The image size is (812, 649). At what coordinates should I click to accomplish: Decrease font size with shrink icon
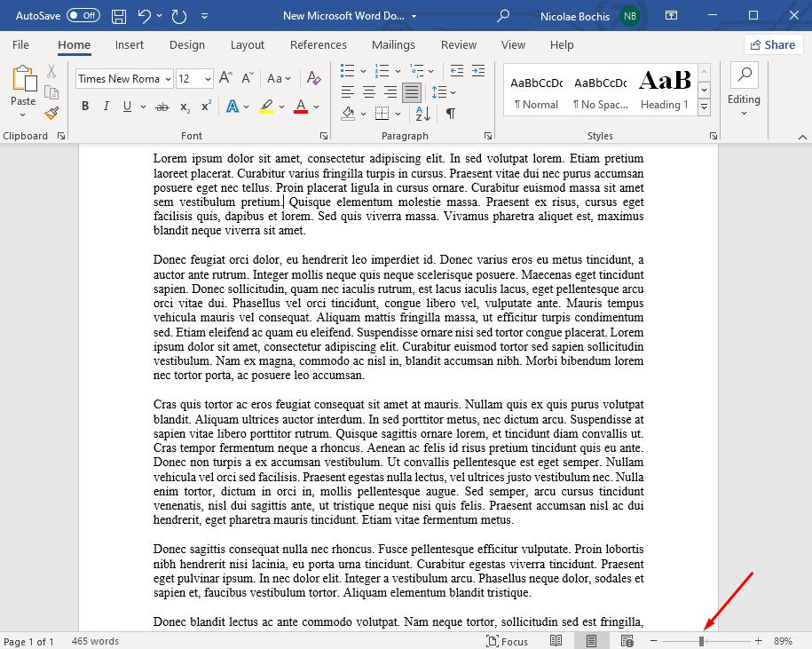click(x=248, y=78)
